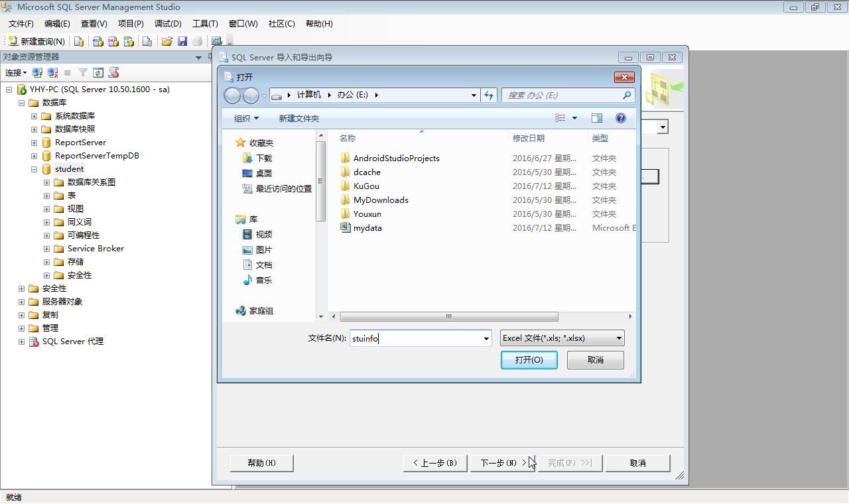
Task: Click the back navigation arrow in Open dialog
Action: point(232,95)
